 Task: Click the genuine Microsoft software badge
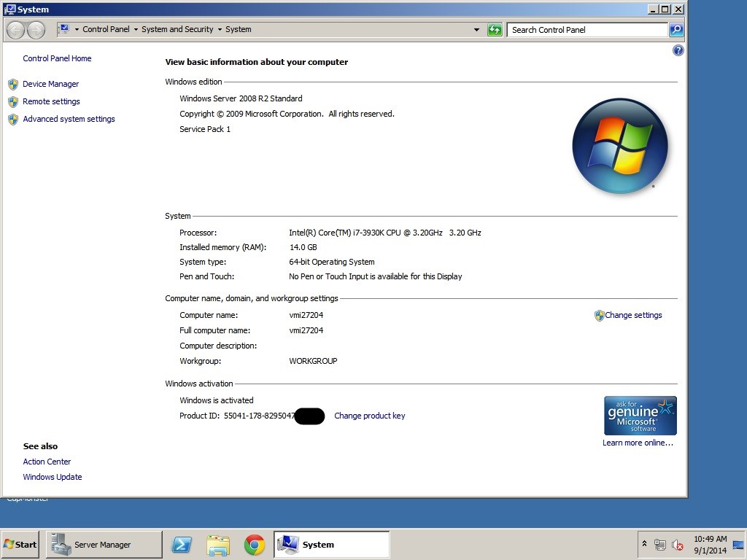click(x=640, y=416)
